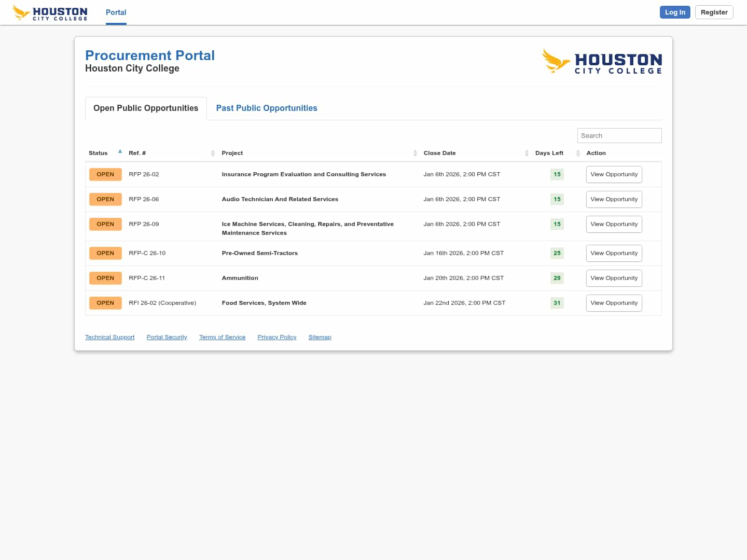747x560 pixels.
Task: Open the Privacy Policy footer link
Action: [277, 337]
